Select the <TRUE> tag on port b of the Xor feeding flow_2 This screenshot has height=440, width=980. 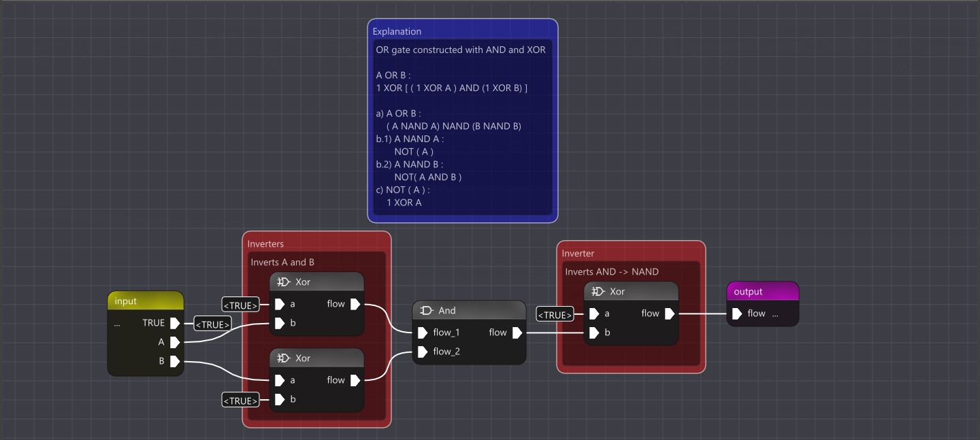241,400
